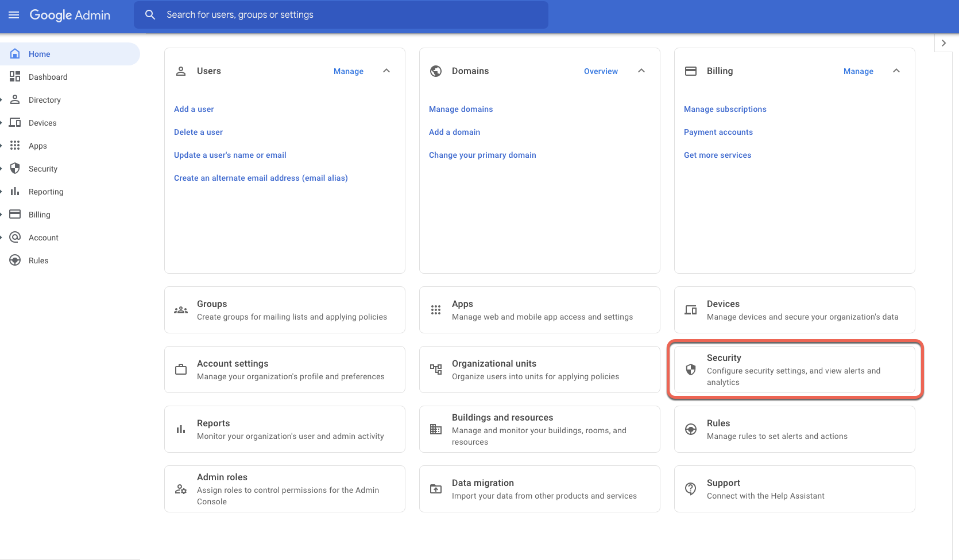Image resolution: width=959 pixels, height=560 pixels.
Task: Click the Apps card grid icon
Action: pos(436,310)
